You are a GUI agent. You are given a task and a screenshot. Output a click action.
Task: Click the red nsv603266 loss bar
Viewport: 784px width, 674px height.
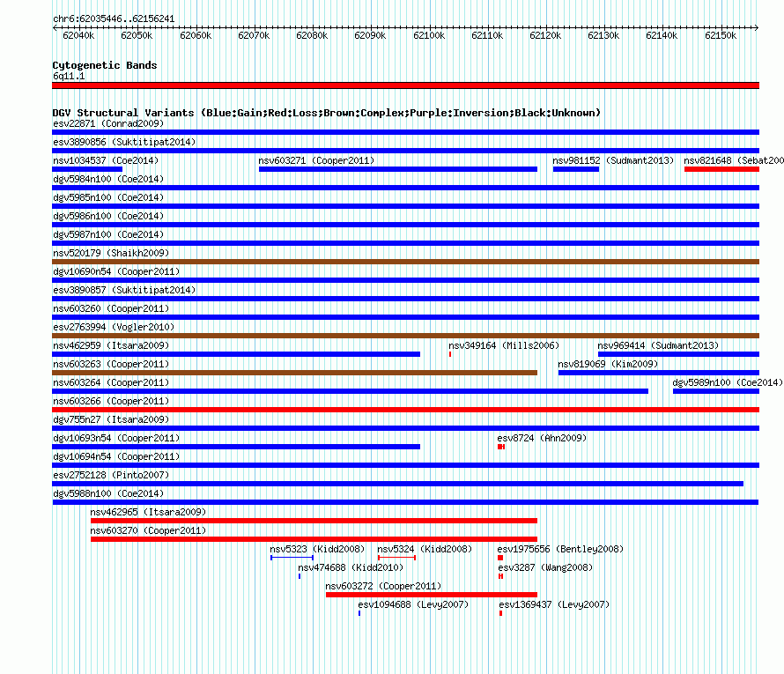click(405, 410)
